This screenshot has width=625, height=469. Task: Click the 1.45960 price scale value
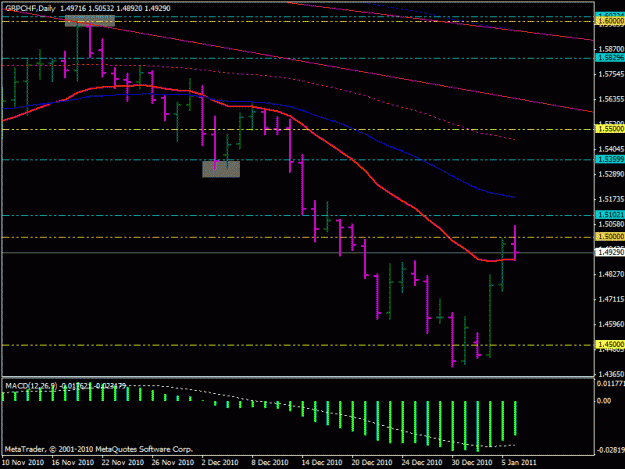(611, 324)
